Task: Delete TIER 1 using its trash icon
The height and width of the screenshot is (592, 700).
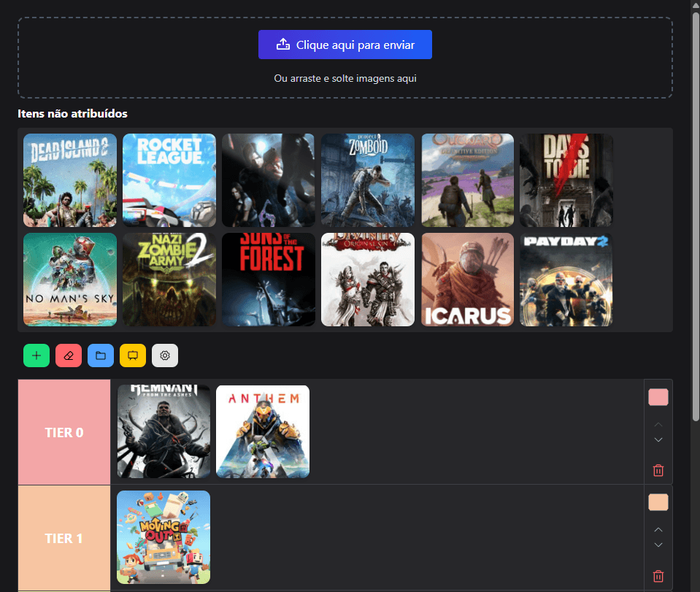Action: [x=658, y=576]
